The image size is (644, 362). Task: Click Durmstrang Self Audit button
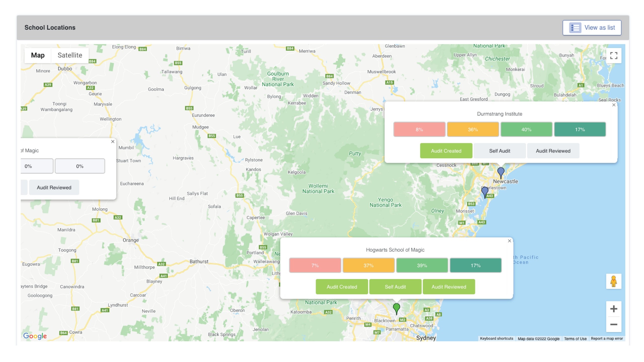point(499,151)
